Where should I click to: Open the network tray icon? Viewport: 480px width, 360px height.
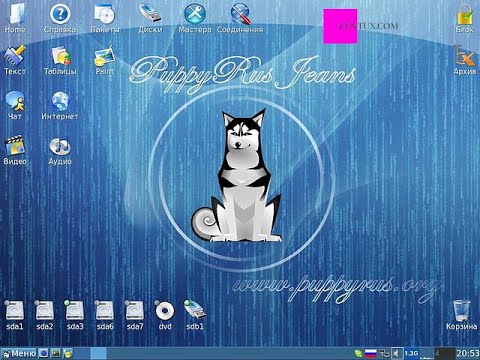point(384,353)
